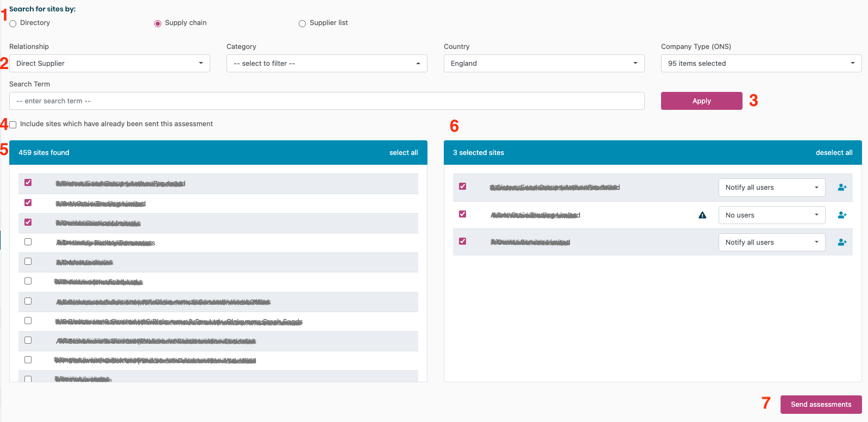Image resolution: width=868 pixels, height=422 pixels.
Task: Click add-user icon on first selected site
Action: point(842,188)
